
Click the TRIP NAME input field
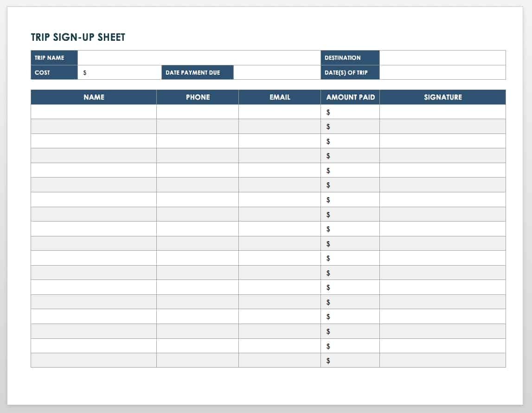(199, 57)
